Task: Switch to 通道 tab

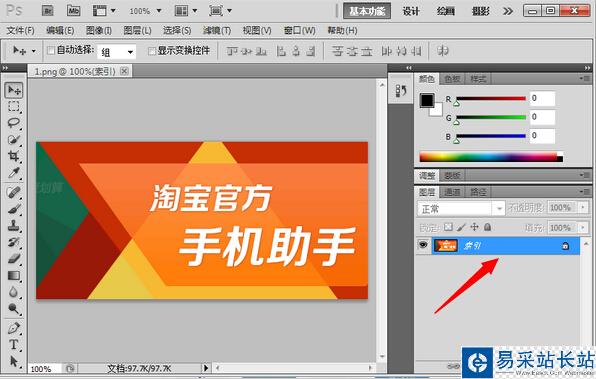Action: click(452, 192)
